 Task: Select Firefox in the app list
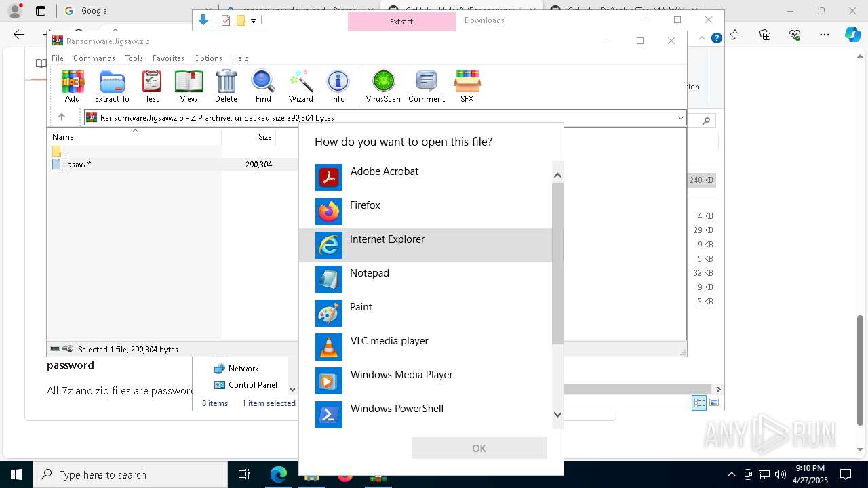[x=426, y=211]
